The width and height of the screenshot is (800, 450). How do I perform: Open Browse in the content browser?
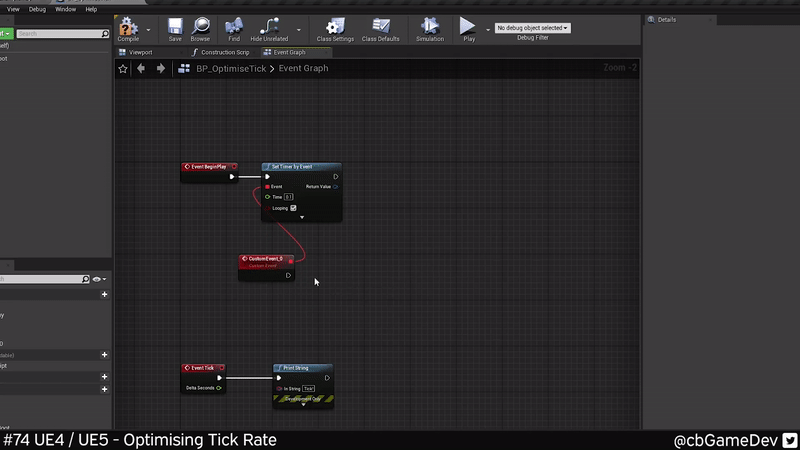(x=200, y=26)
